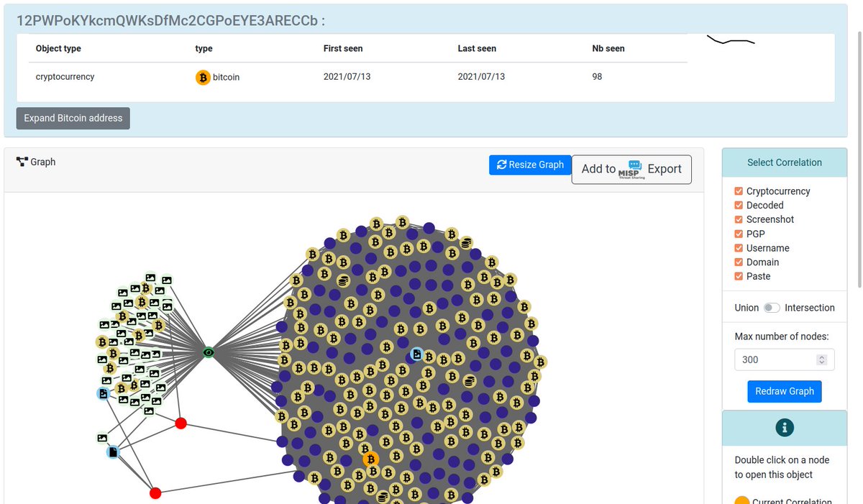863x504 pixels.
Task: Uncheck the PGP correlation checkbox
Action: coord(739,234)
